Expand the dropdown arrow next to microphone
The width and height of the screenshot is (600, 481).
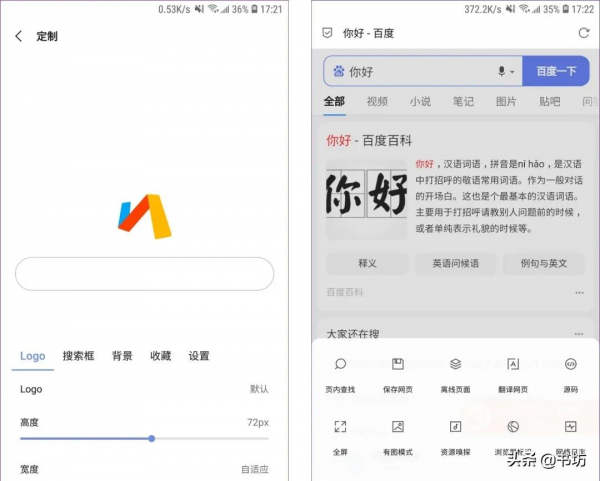(512, 72)
